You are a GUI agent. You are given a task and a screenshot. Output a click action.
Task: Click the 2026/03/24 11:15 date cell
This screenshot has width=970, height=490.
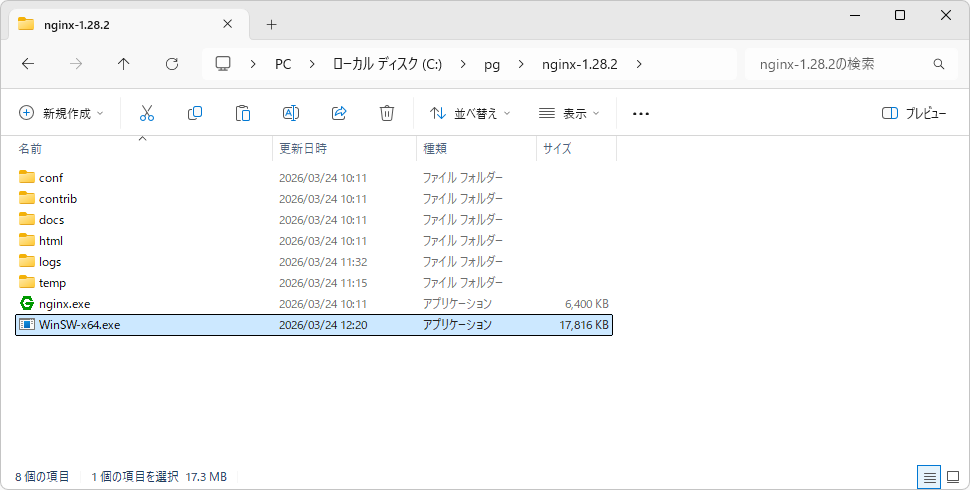(x=323, y=283)
